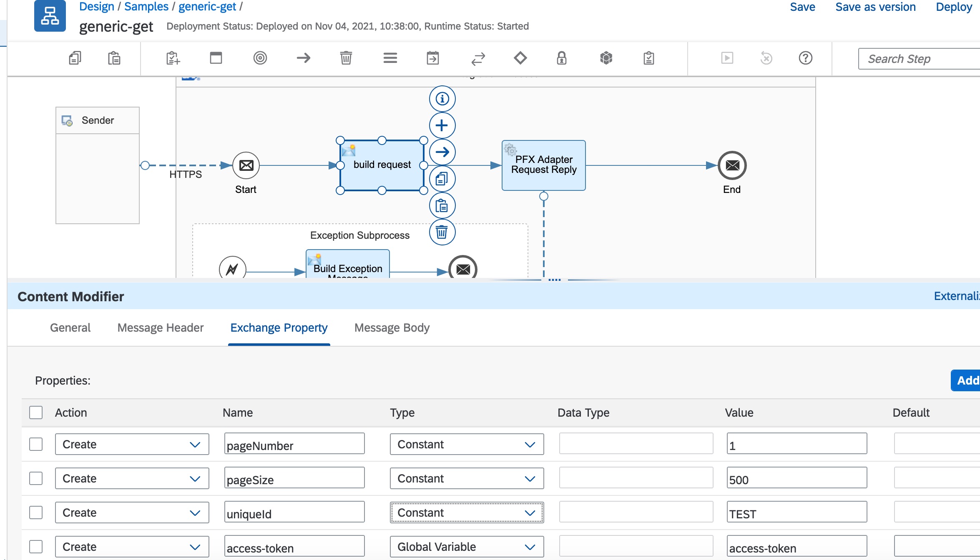
Task: Click the help question mark icon
Action: [x=805, y=58]
